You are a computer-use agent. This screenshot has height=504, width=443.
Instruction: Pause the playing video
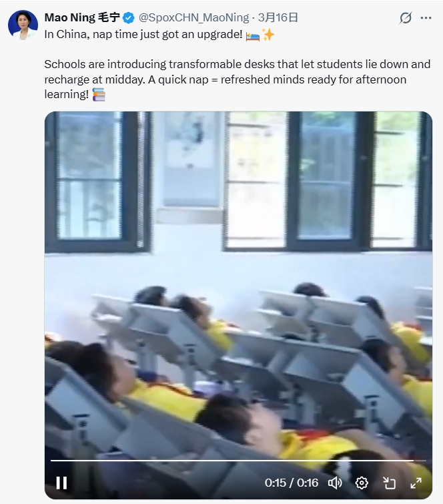(61, 483)
